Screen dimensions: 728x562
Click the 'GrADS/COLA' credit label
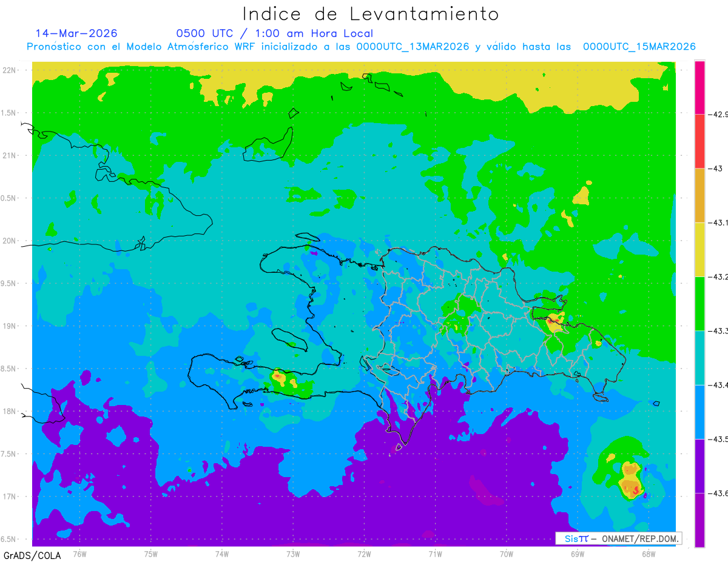pos(32,555)
